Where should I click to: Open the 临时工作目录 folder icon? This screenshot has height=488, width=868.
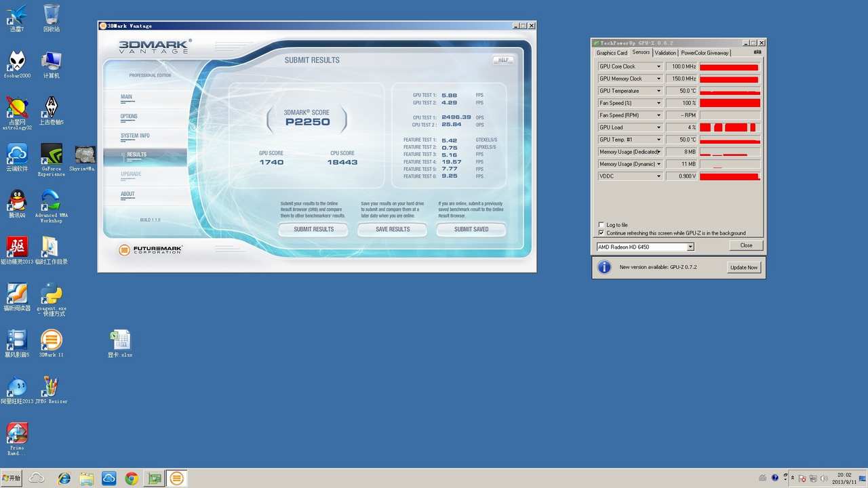click(x=52, y=250)
